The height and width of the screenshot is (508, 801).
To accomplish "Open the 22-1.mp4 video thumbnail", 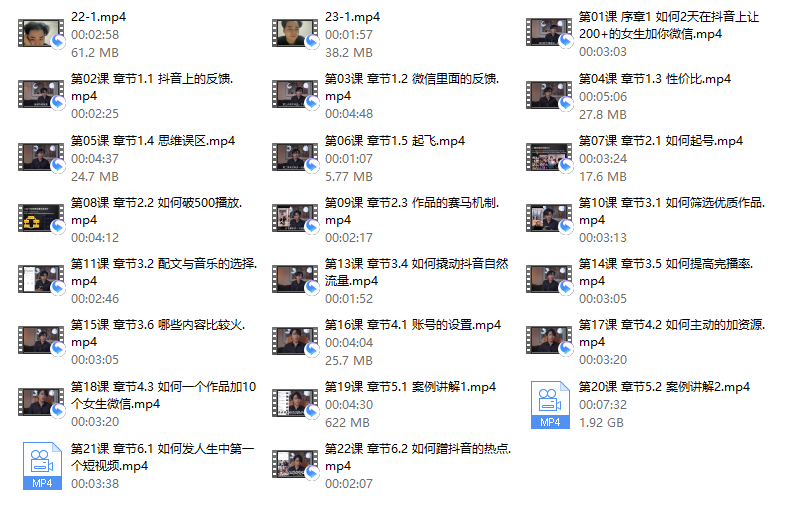I will pos(41,33).
